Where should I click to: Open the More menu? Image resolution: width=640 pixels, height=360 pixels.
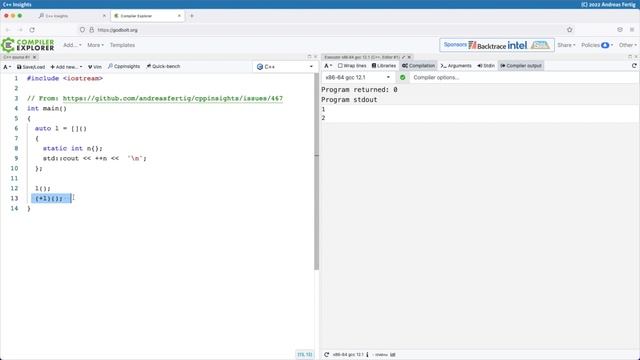click(x=95, y=45)
